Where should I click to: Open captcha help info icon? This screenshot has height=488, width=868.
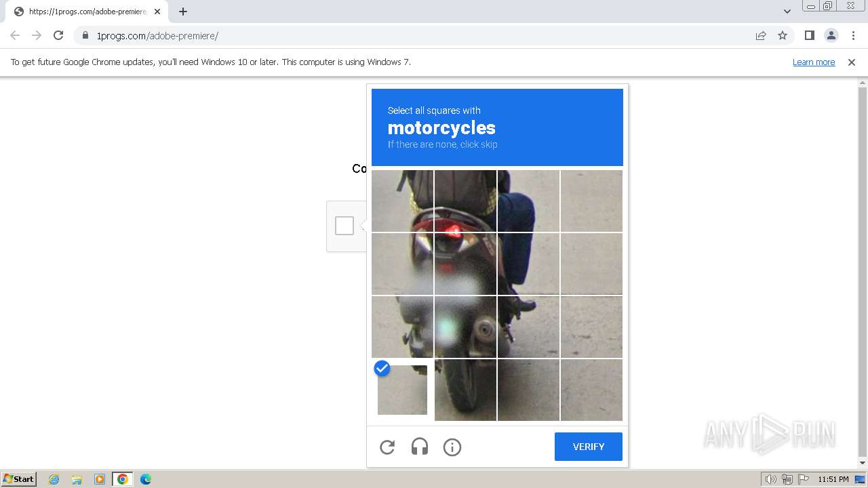click(452, 447)
